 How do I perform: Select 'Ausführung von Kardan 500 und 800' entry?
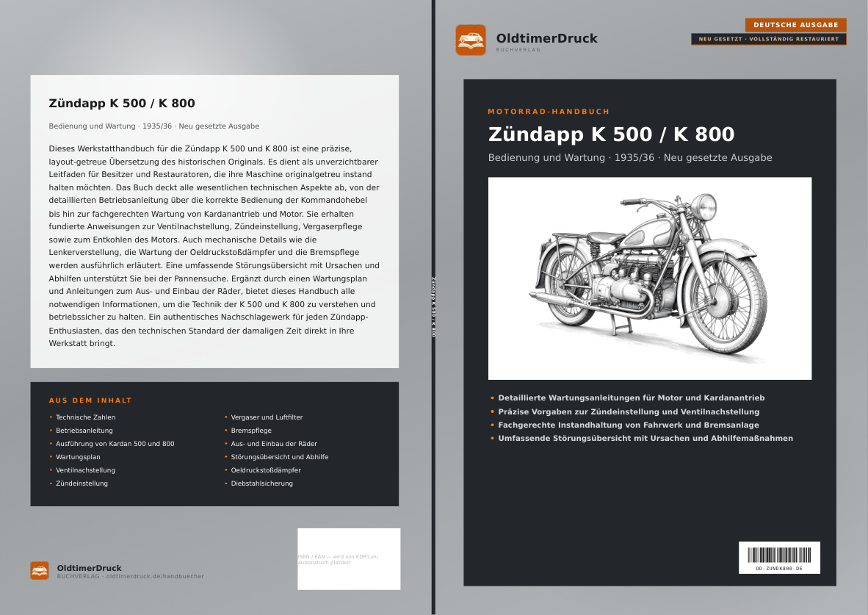pyautogui.click(x=115, y=444)
